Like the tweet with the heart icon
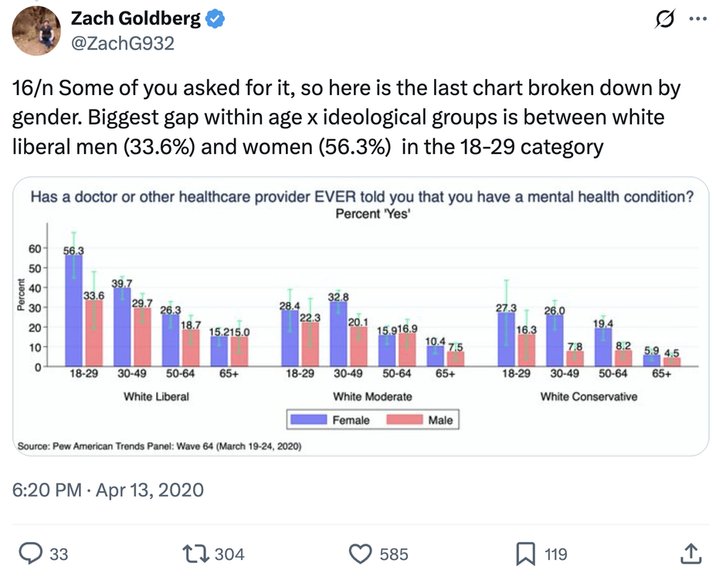This screenshot has height=587, width=726. pyautogui.click(x=360, y=554)
